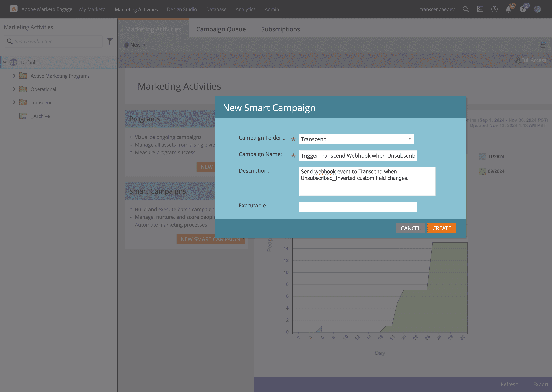
Task: Click the 09/2024 legend color swatch
Action: [x=482, y=171]
